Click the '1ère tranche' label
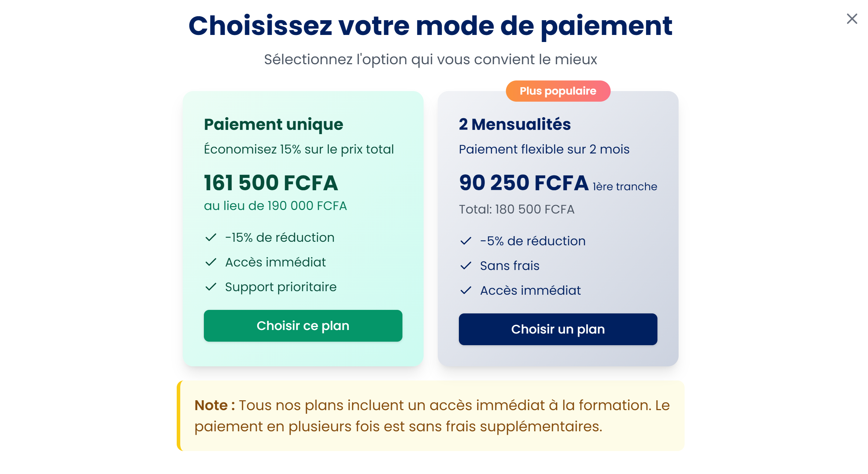The image size is (868, 474). click(625, 186)
